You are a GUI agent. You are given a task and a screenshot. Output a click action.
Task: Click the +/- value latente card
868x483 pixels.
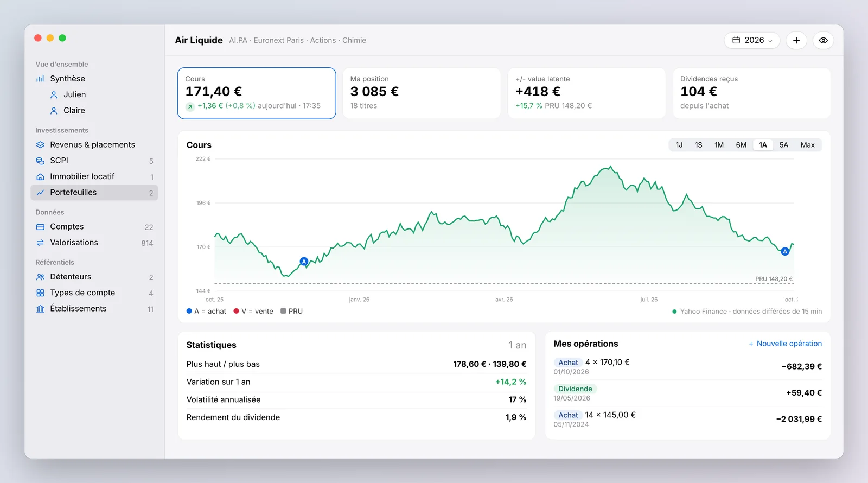pos(586,93)
